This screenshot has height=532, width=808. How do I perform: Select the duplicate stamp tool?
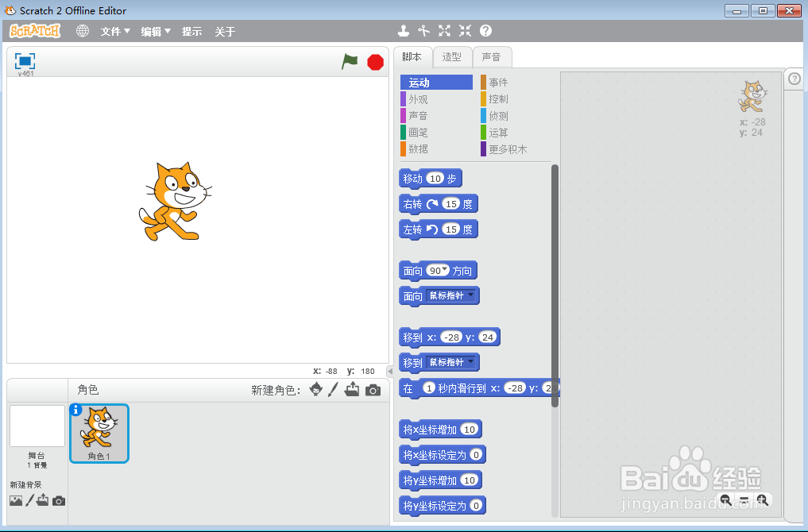[x=404, y=31]
